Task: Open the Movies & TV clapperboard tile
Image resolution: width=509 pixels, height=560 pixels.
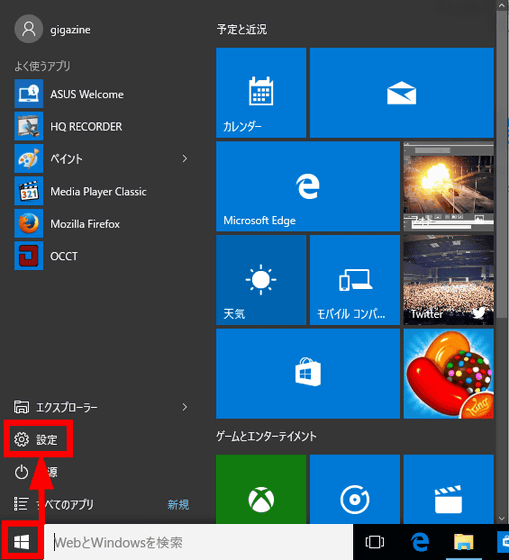Action: (x=449, y=489)
